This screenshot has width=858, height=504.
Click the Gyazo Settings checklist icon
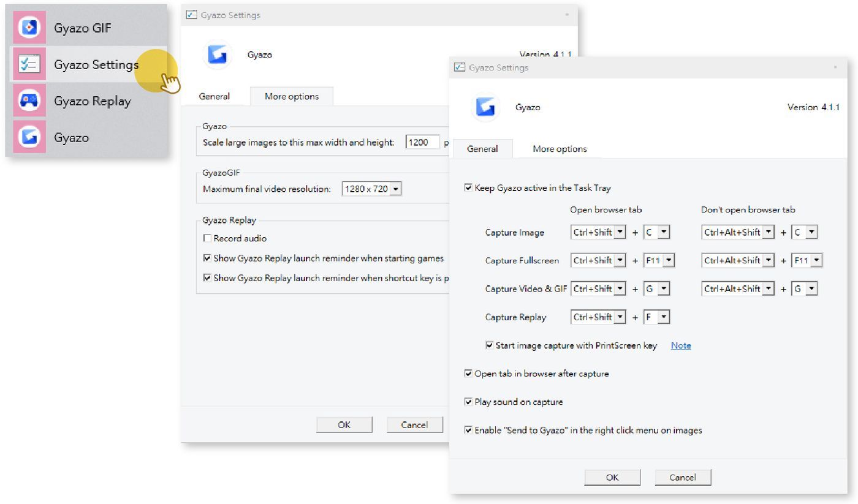point(29,64)
